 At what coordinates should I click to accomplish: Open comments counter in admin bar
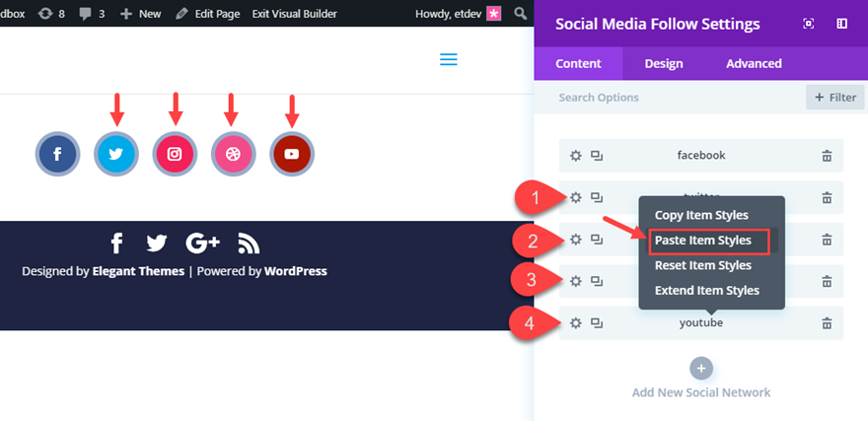click(92, 13)
